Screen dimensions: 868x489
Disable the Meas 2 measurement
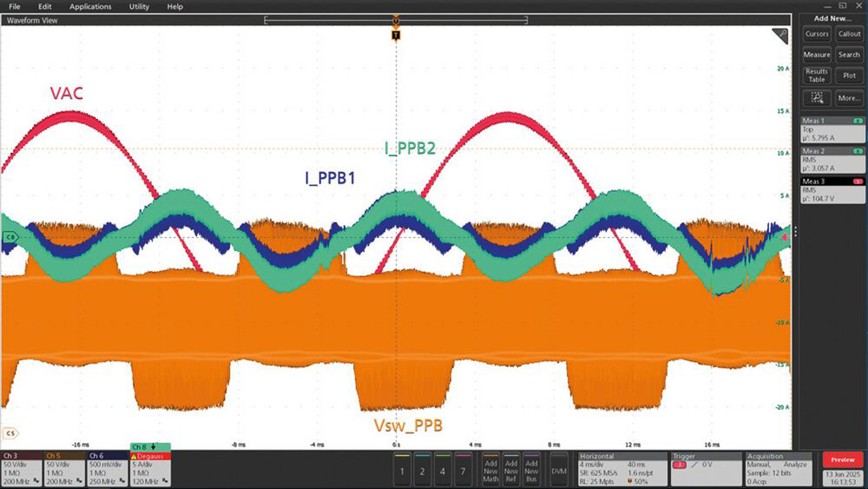click(857, 151)
